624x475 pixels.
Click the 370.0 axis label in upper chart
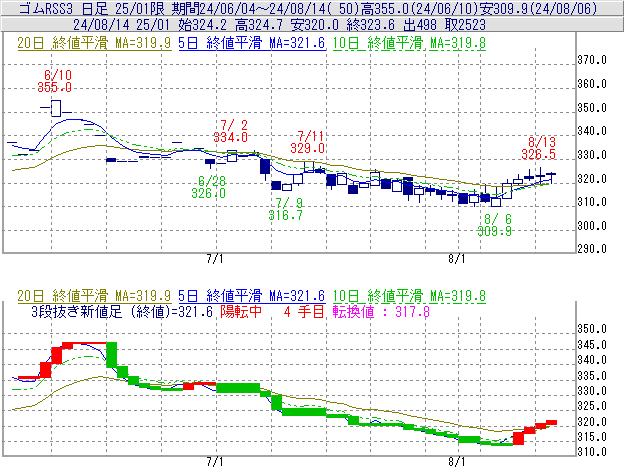click(592, 60)
